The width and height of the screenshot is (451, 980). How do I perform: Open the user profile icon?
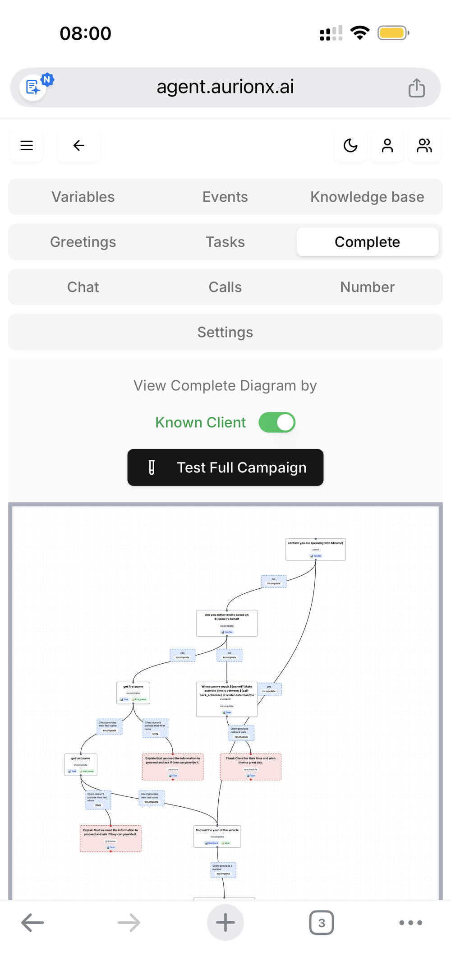tap(387, 145)
